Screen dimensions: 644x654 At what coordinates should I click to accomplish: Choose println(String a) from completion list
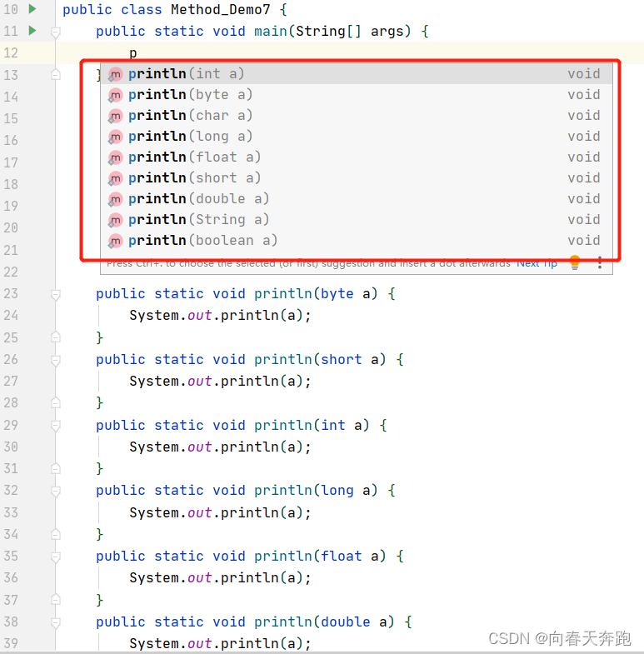click(357, 220)
